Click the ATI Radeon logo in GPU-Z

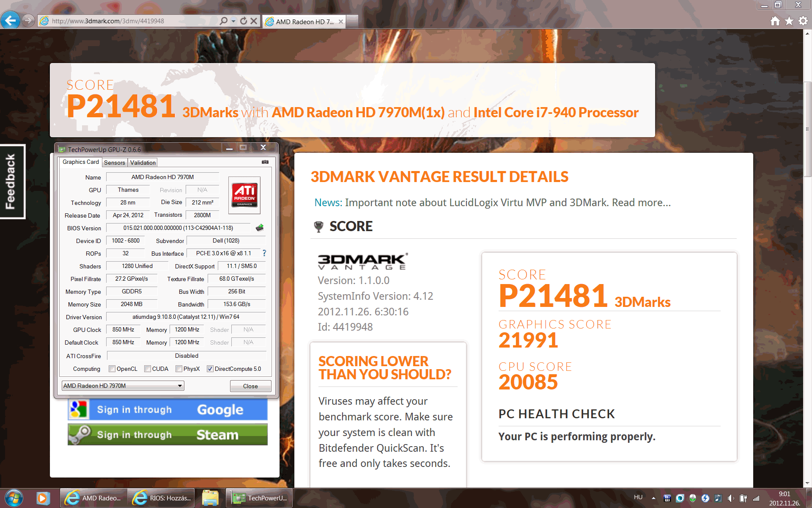coord(244,195)
